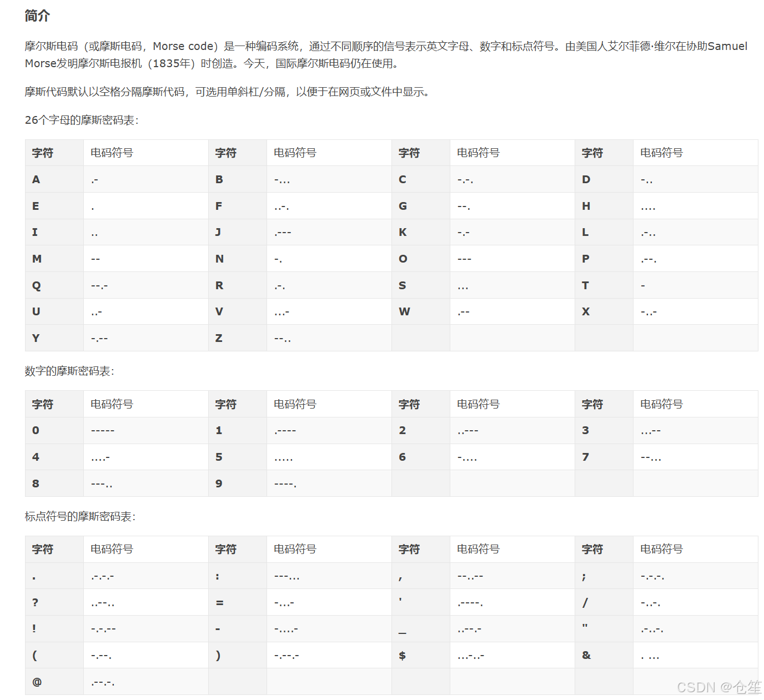Click the paragraph starting with 摩斯代码默认以空格
Viewport: 764px width, 700px height.
[228, 92]
